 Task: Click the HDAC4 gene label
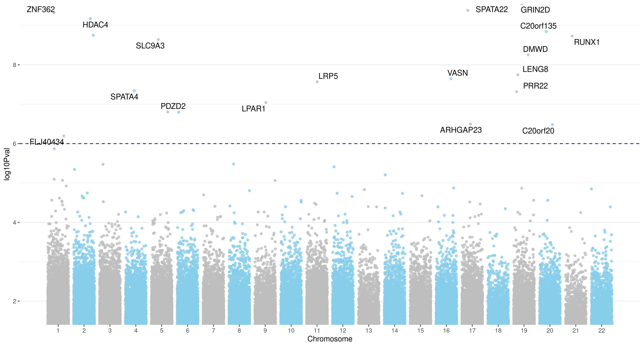coord(95,25)
